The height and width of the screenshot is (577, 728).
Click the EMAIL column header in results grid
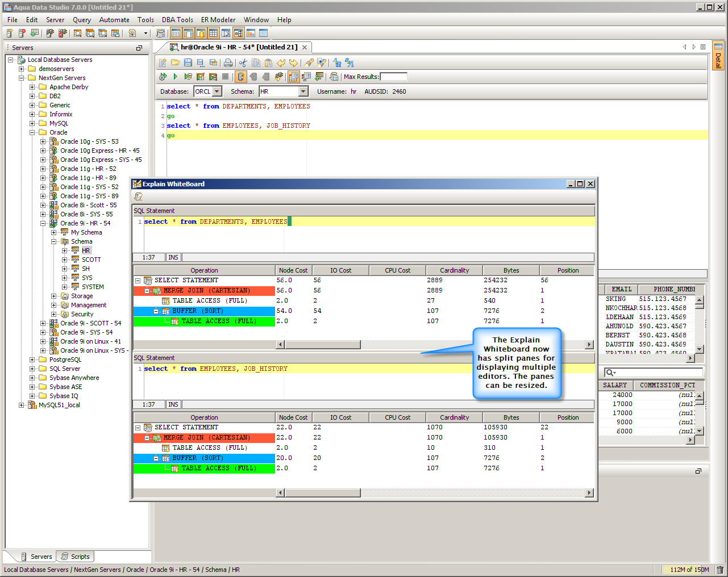pyautogui.click(x=621, y=289)
